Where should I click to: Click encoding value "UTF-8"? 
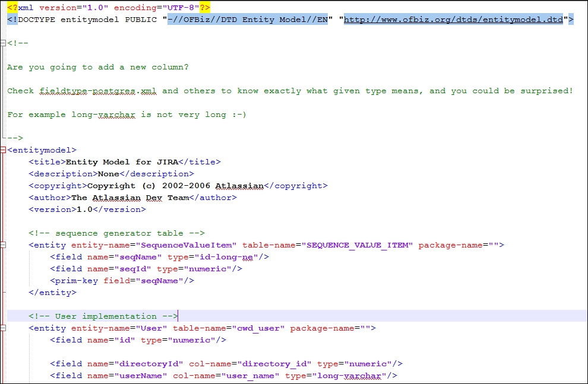coord(181,8)
